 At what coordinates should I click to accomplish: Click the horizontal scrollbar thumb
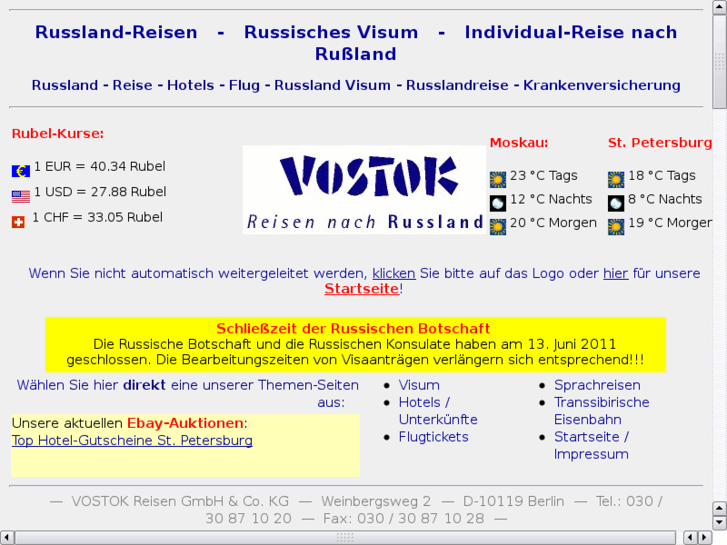click(x=345, y=538)
